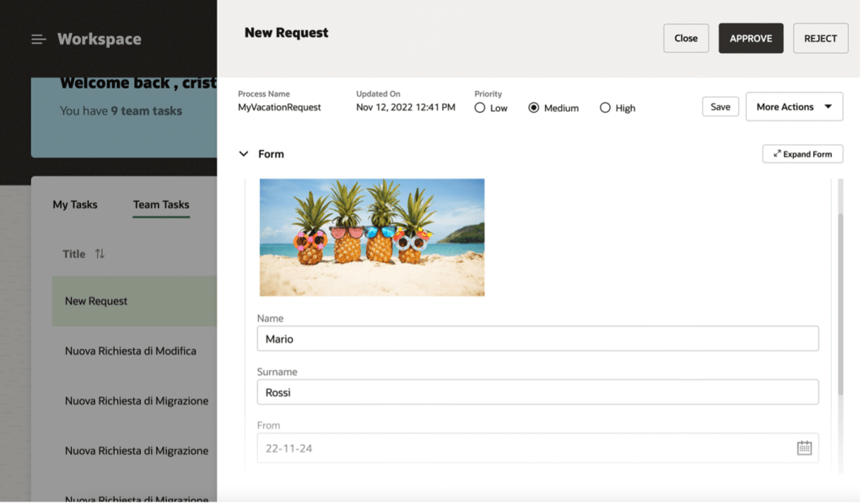Switch to My Tasks tab

(x=75, y=204)
